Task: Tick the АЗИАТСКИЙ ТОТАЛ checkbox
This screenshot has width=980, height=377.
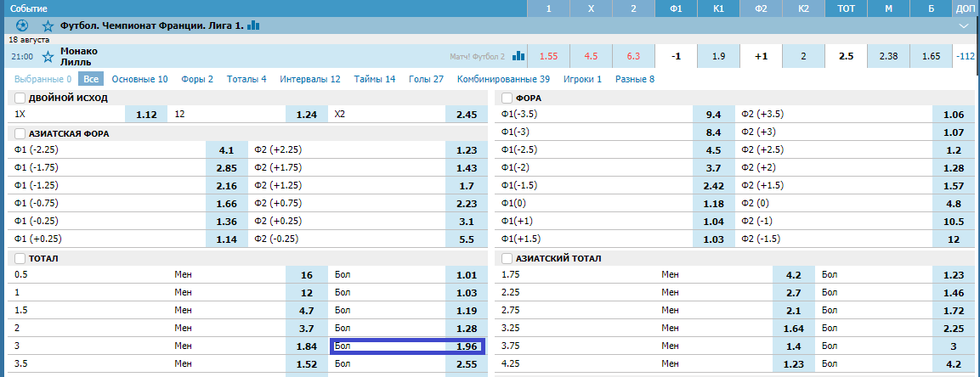Action: 507,258
